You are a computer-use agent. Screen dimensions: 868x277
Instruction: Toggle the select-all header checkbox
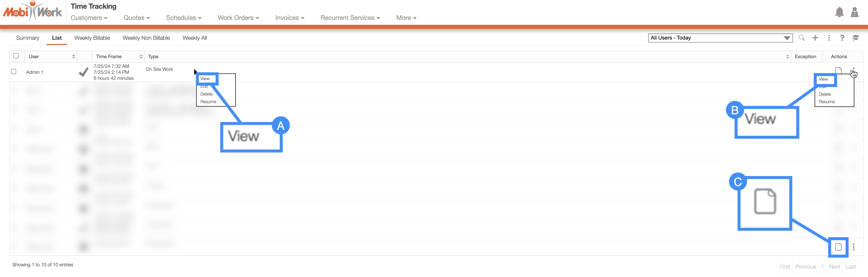pos(16,56)
